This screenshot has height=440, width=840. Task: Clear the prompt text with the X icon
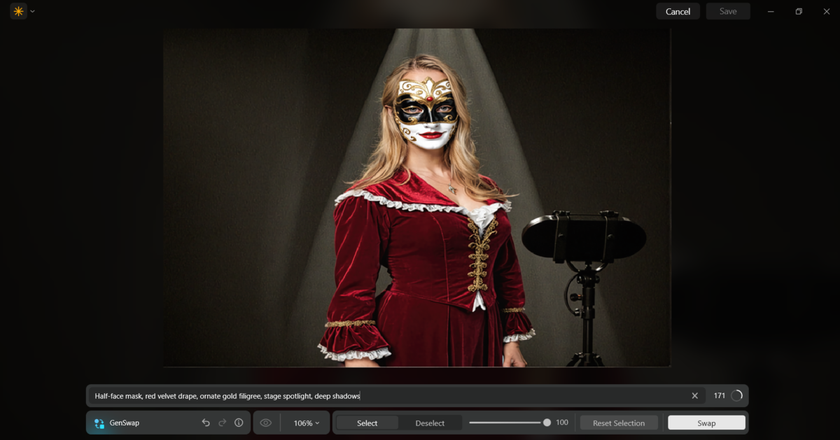695,396
